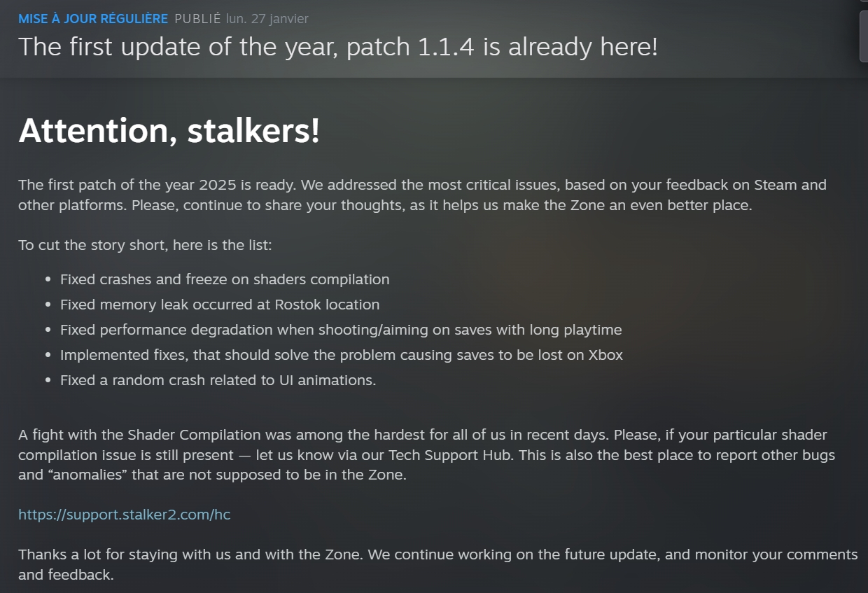Click the bullet dot before the Rostok item
The height and width of the screenshot is (593, 868).
point(48,305)
